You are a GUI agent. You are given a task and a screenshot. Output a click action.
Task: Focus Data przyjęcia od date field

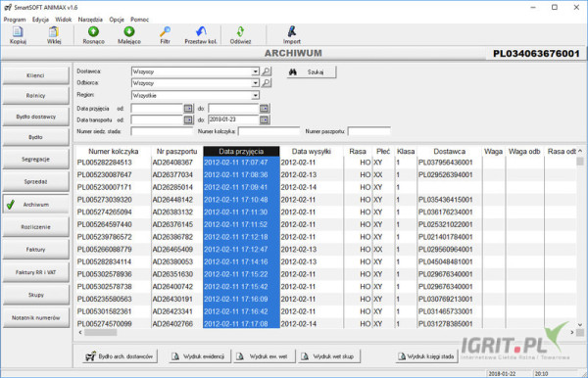pyautogui.click(x=157, y=109)
